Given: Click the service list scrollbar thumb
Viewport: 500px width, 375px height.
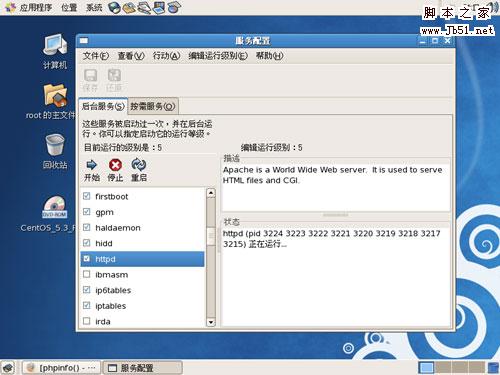Looking at the screenshot, I should tap(211, 236).
